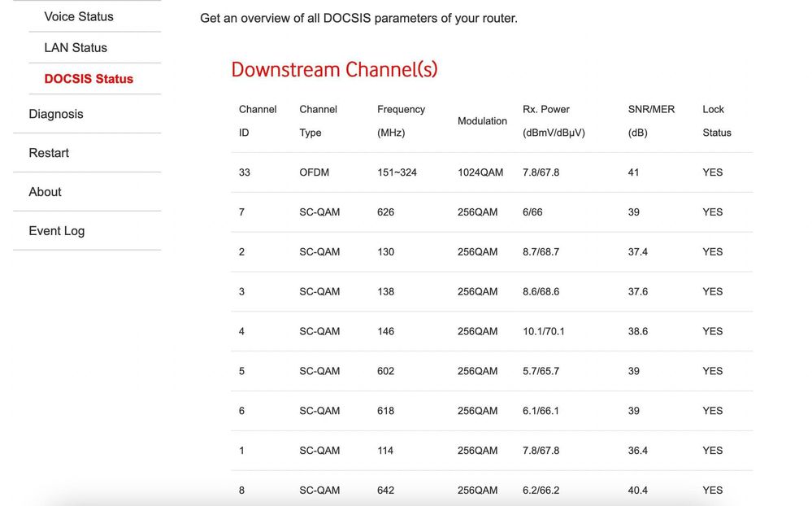Select channel ID 1 cell
Viewport: 812px width, 506px height.
point(241,451)
